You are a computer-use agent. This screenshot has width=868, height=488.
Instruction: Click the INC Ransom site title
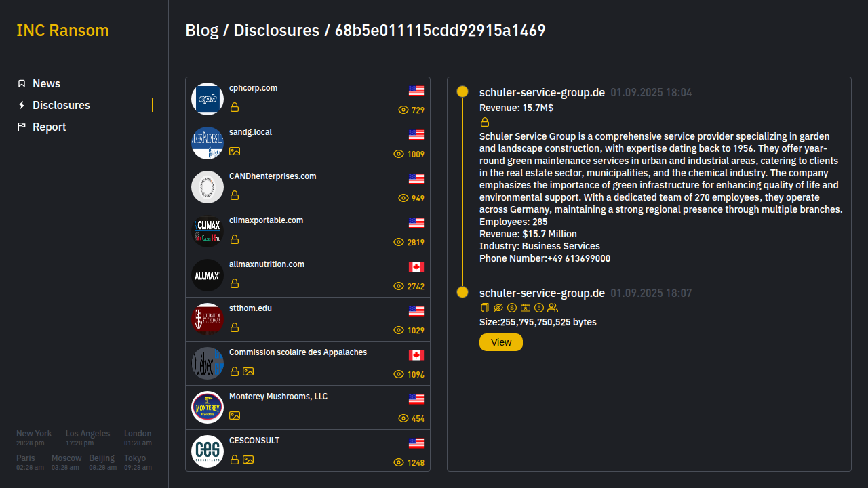pyautogui.click(x=62, y=30)
